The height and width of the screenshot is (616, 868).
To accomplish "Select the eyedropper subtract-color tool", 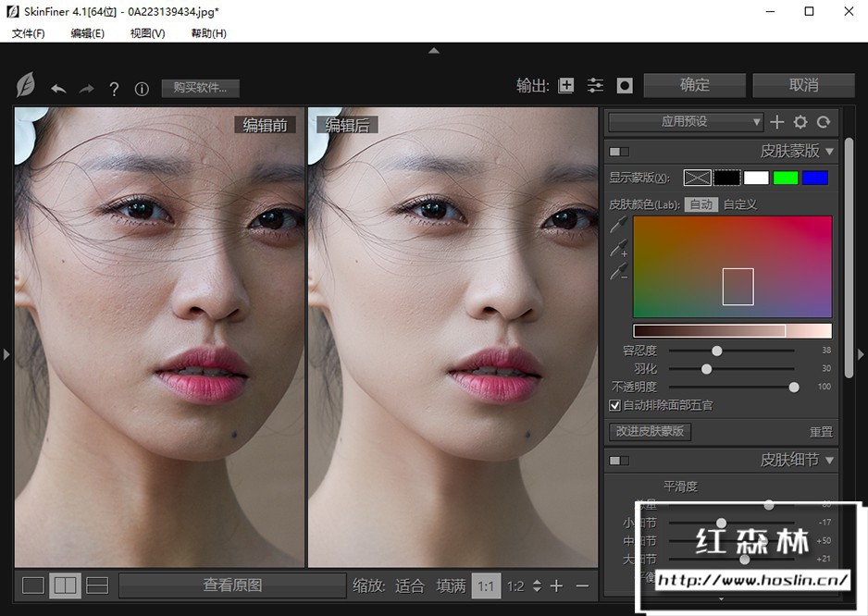I will pyautogui.click(x=618, y=272).
